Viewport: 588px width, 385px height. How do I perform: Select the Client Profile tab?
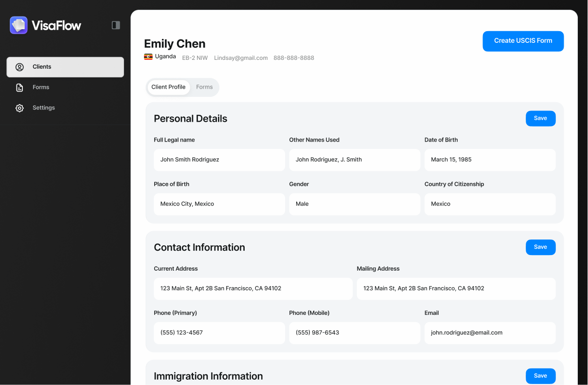pyautogui.click(x=168, y=87)
